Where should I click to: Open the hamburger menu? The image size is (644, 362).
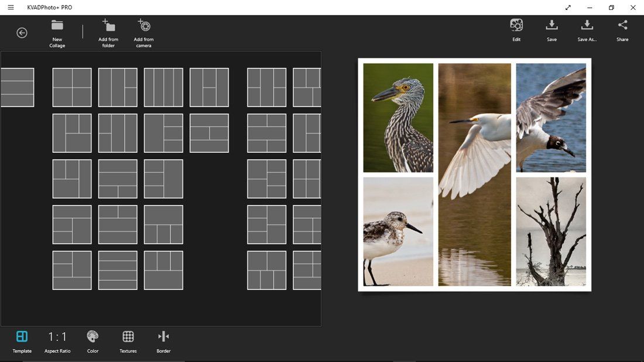click(10, 7)
